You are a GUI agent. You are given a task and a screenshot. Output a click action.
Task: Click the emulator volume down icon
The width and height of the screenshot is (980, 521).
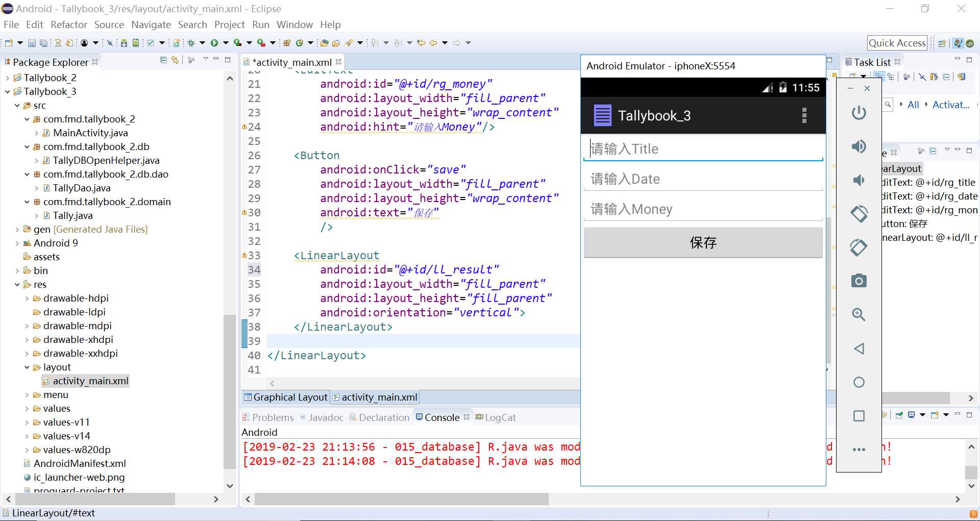pyautogui.click(x=859, y=180)
